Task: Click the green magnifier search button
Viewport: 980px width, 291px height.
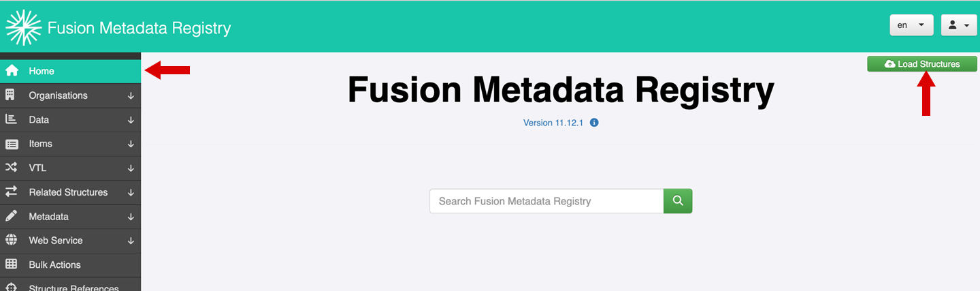Action: click(x=678, y=201)
